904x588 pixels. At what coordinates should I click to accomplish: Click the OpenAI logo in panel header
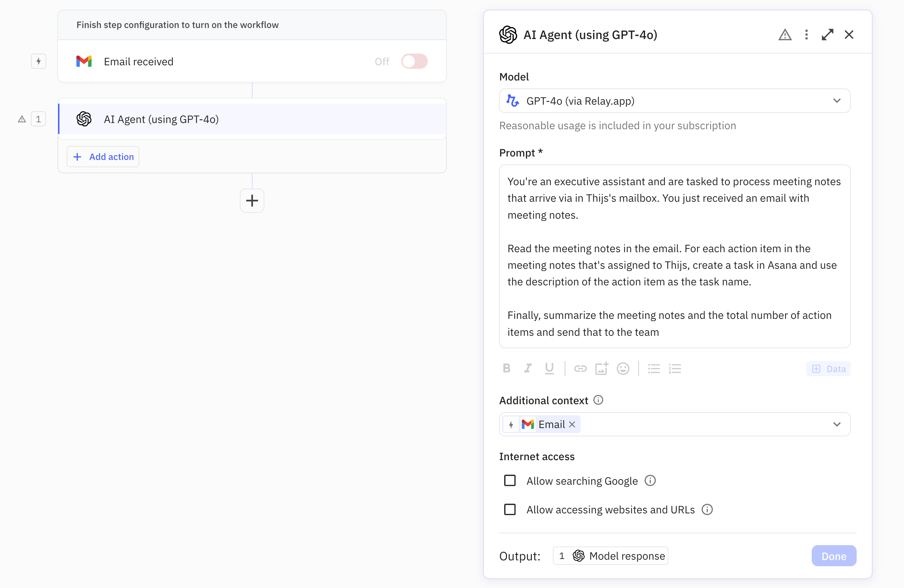click(508, 35)
